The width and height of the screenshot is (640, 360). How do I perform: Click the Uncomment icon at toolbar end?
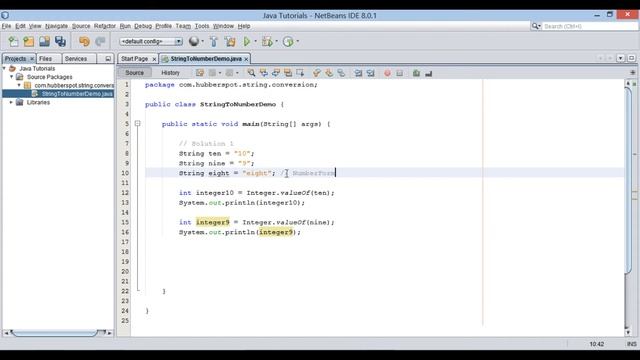pyautogui.click(x=429, y=73)
